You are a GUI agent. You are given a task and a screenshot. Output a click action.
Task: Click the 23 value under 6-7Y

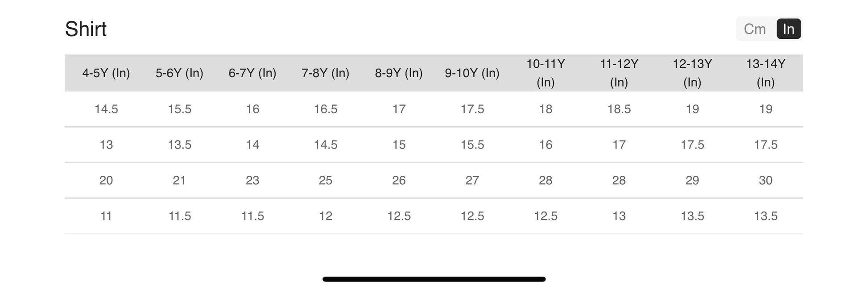252,180
